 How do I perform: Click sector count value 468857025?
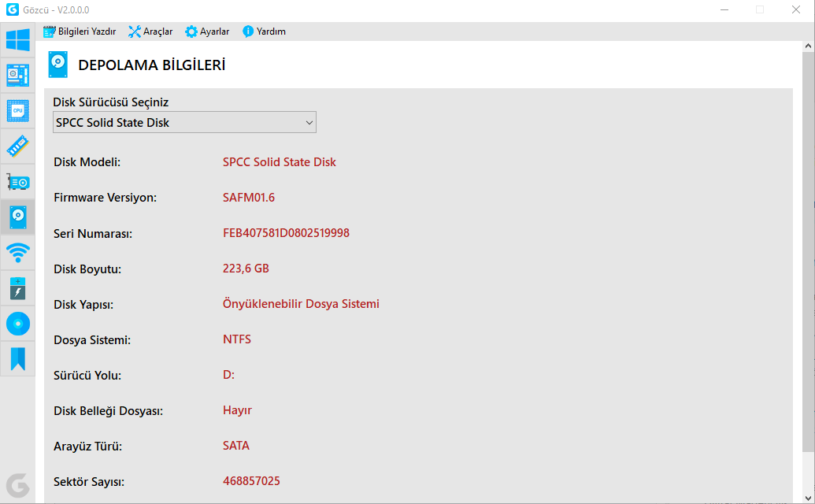(251, 481)
